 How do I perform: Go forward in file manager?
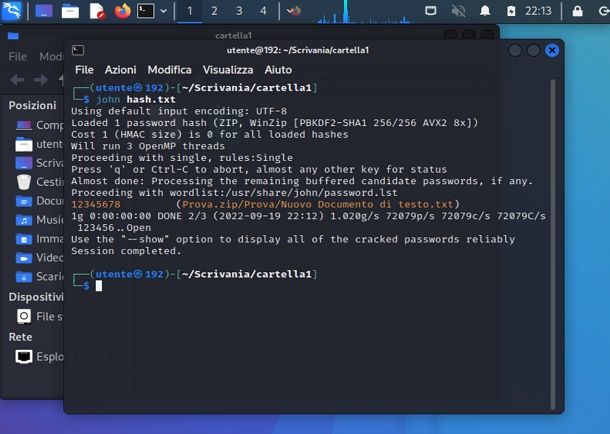click(x=40, y=80)
